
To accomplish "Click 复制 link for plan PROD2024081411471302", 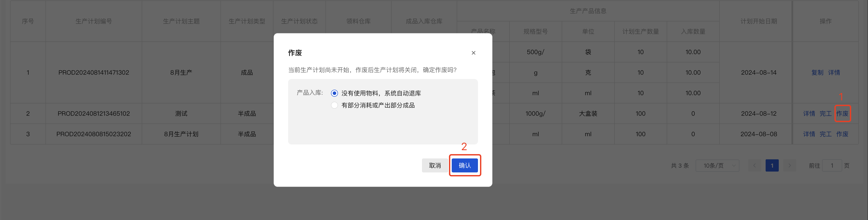I will pyautogui.click(x=817, y=72).
